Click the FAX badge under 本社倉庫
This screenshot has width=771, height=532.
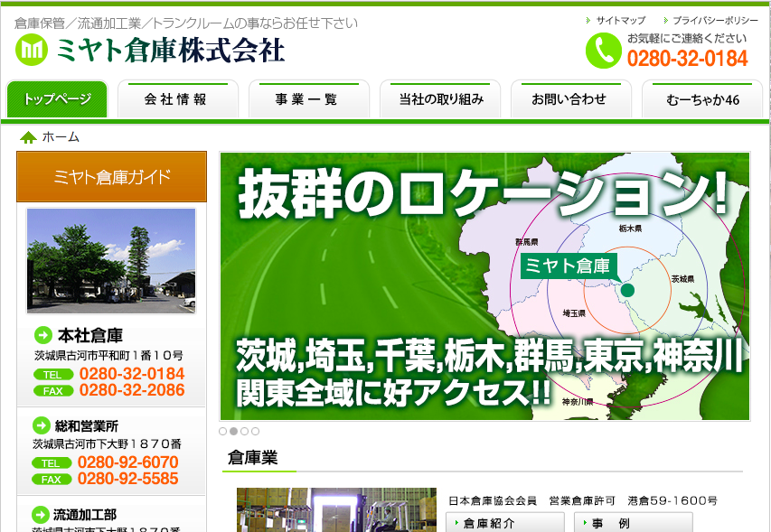pyautogui.click(x=53, y=391)
